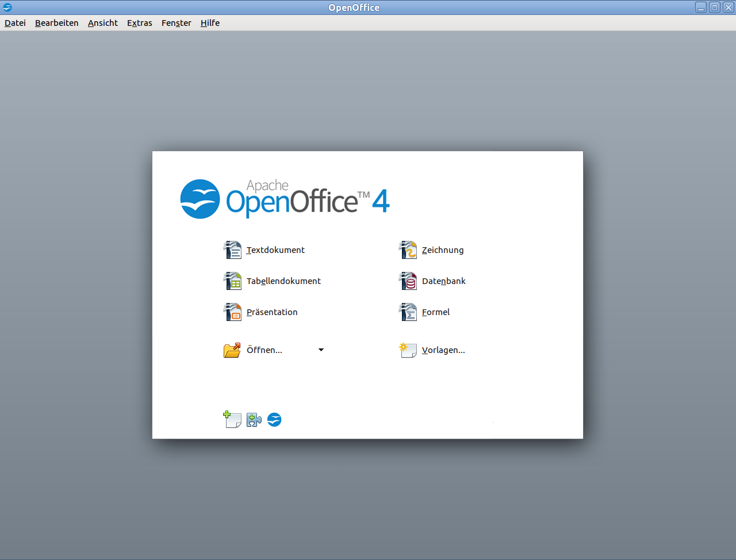This screenshot has width=736, height=560.
Task: Click the Öffnen folder icon
Action: tap(232, 350)
